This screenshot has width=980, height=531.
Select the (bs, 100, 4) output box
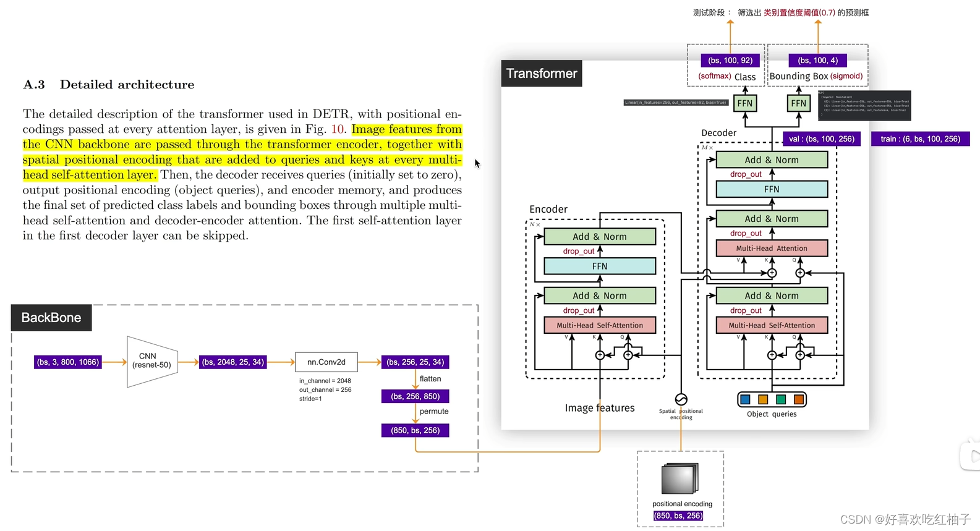(x=818, y=60)
